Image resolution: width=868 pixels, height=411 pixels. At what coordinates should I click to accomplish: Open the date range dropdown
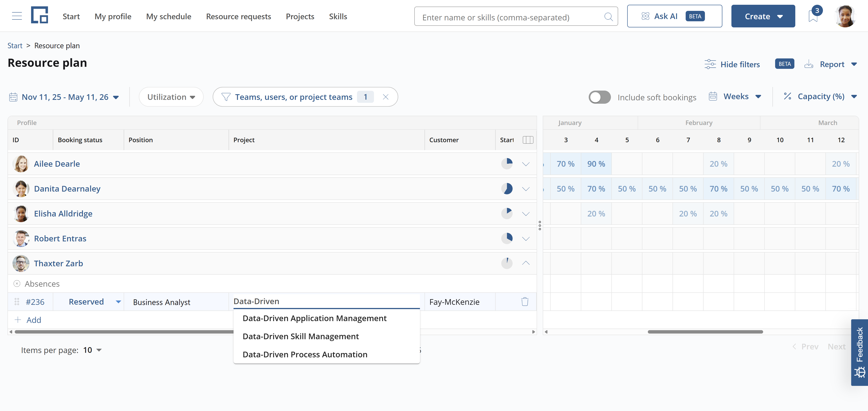point(64,97)
